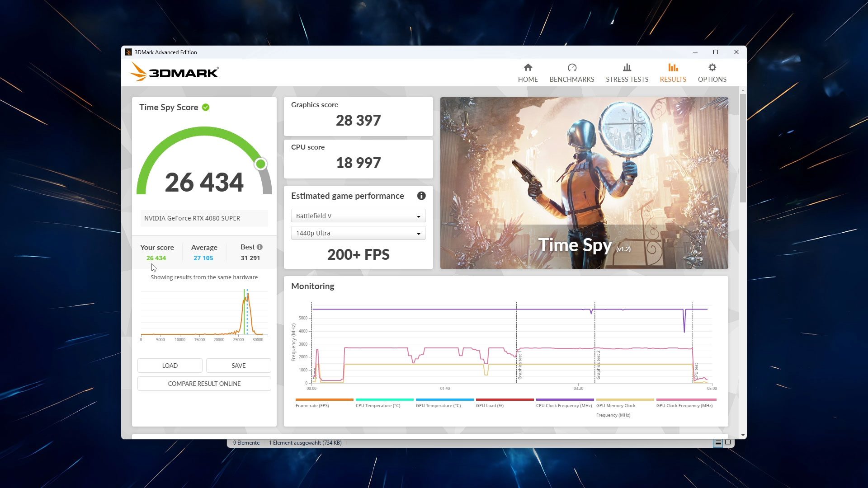Viewport: 868px width, 488px height.
Task: Open the Benchmarks gauge icon
Action: [x=572, y=68]
